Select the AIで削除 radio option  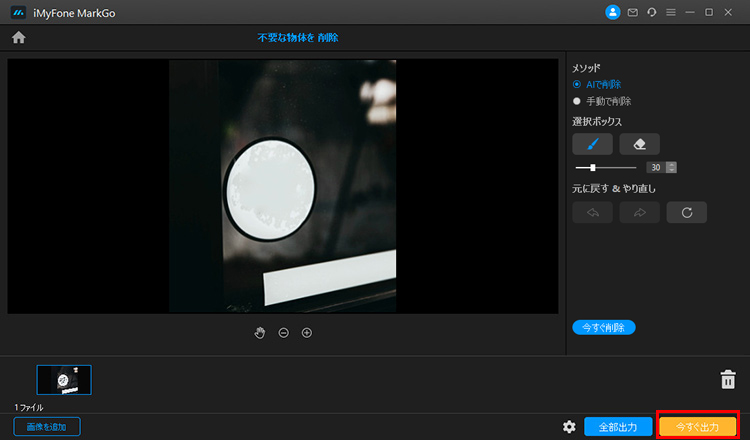click(x=577, y=85)
